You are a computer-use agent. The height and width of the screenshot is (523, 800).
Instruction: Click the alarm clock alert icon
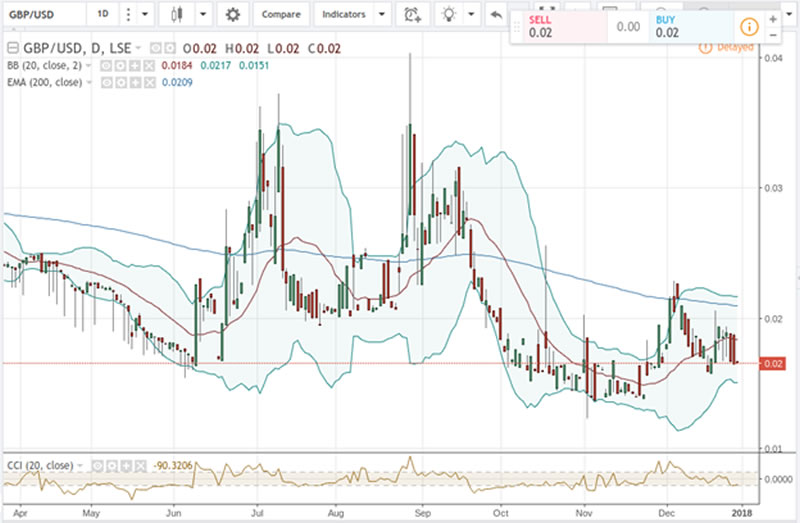click(x=412, y=15)
